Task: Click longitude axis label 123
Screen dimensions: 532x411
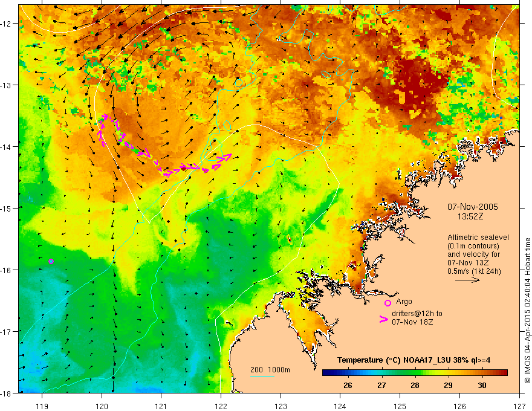Action: coord(281,406)
